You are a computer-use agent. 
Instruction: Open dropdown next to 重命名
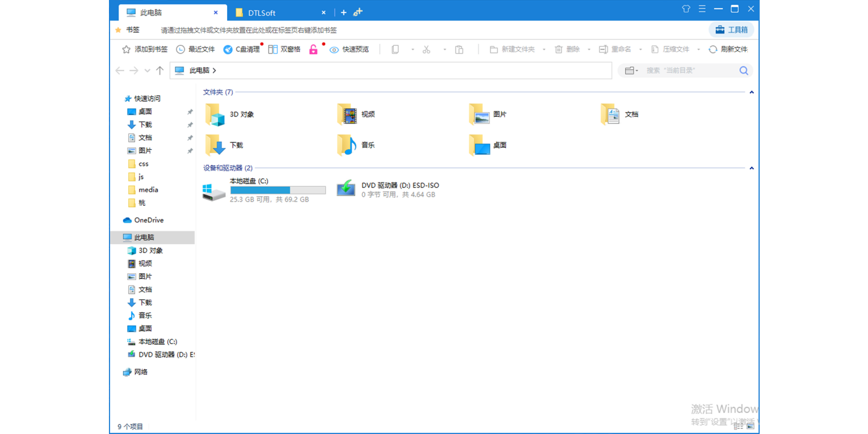[x=640, y=49]
